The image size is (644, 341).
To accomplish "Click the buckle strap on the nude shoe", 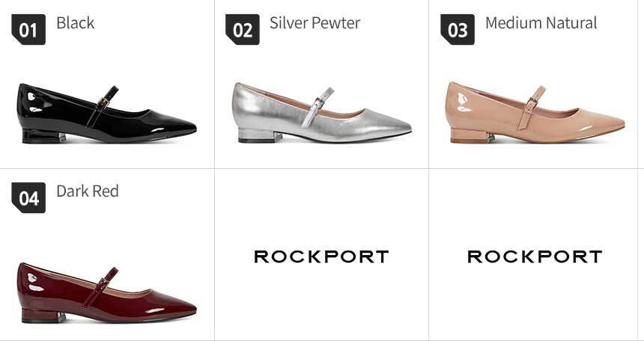I will [x=532, y=108].
